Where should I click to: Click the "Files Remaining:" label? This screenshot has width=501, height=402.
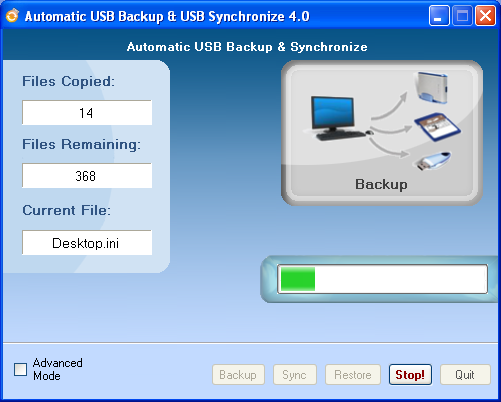pos(81,145)
